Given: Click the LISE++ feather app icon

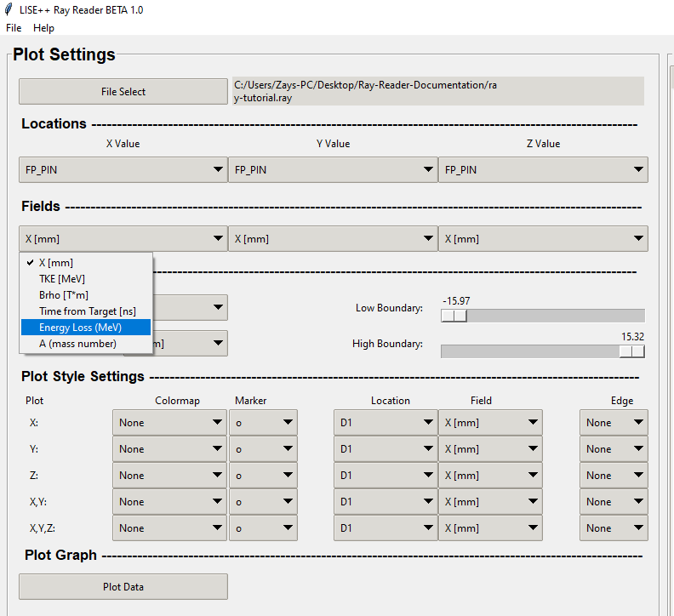Looking at the screenshot, I should [x=9, y=10].
